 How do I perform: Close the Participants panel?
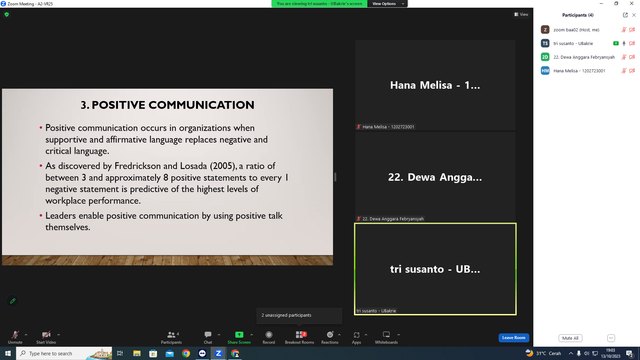coord(634,15)
